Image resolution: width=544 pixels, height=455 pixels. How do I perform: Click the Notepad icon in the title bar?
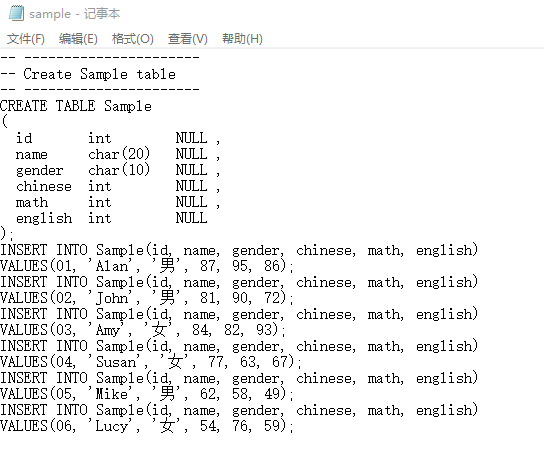coord(16,14)
